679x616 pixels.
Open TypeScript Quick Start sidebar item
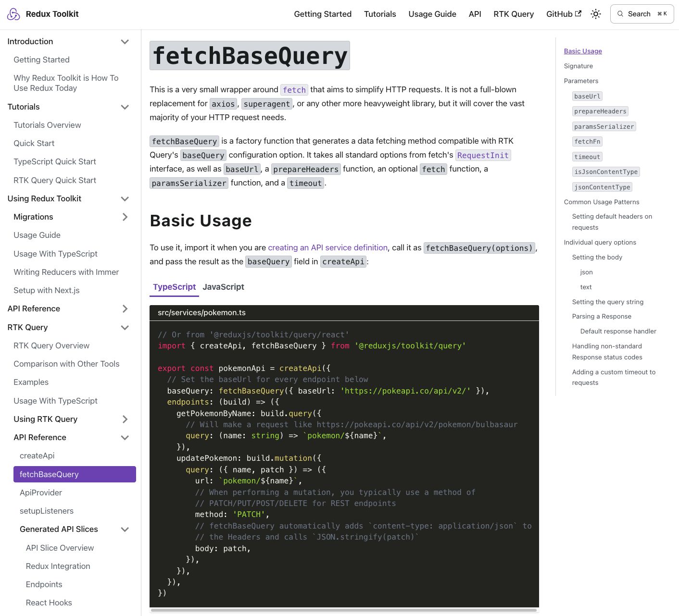coord(55,161)
